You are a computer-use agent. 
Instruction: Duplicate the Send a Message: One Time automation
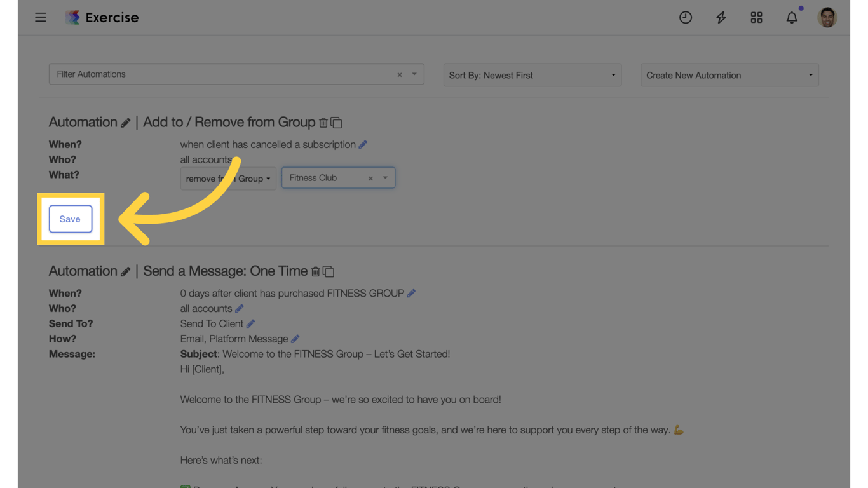(329, 271)
